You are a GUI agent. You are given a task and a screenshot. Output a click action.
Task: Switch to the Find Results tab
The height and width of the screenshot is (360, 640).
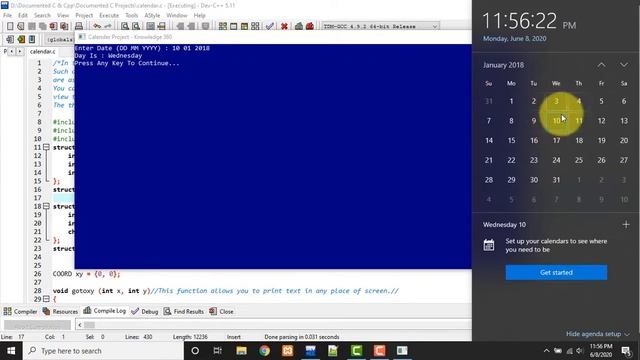pos(184,311)
